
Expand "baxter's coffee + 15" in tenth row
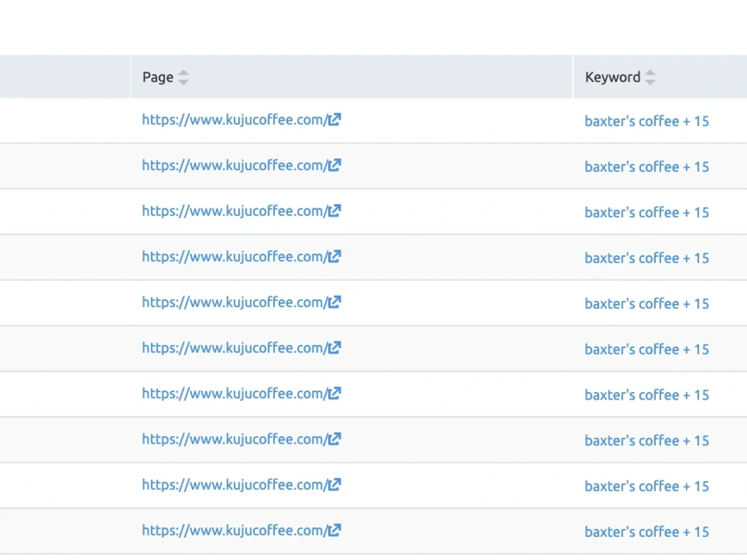pyautogui.click(x=647, y=532)
